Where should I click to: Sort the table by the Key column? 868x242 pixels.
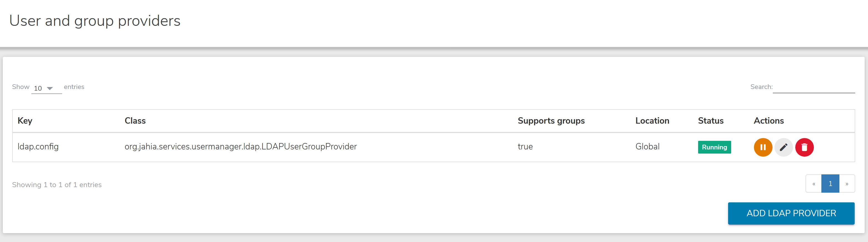point(25,121)
